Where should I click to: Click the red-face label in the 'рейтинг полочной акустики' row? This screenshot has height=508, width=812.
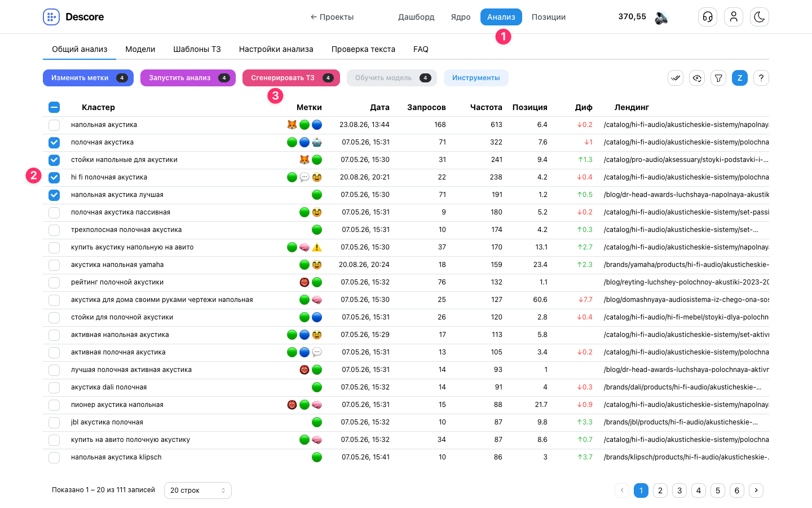(x=304, y=282)
